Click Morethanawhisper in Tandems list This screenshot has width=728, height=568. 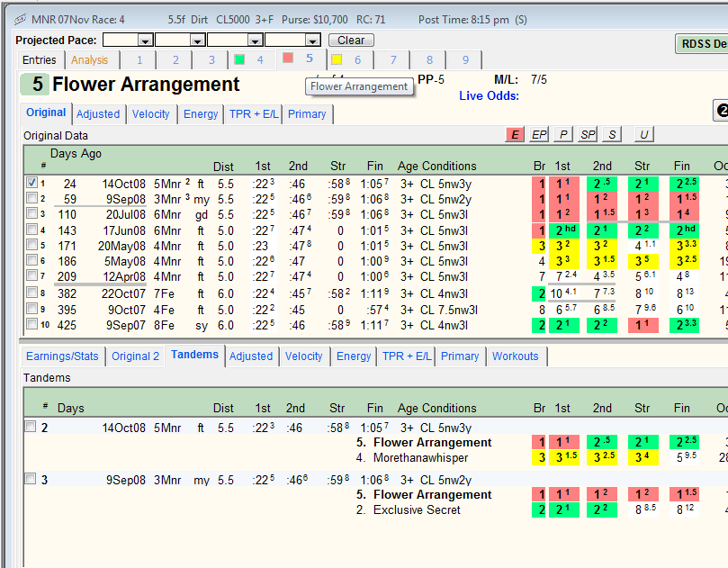tap(420, 458)
